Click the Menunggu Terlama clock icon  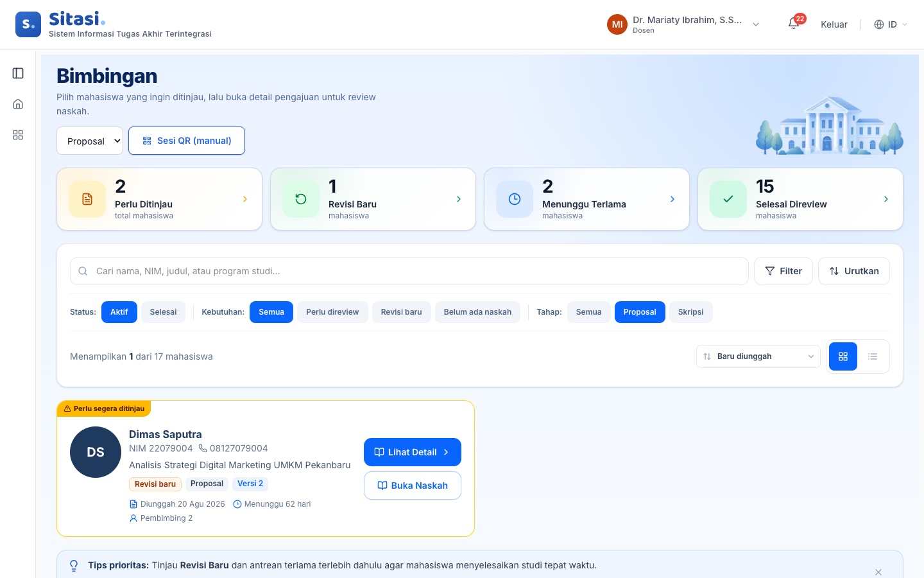click(515, 199)
